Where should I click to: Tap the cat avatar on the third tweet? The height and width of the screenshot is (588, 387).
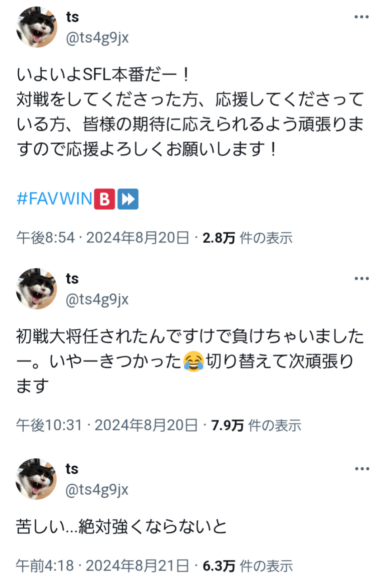pos(37,479)
